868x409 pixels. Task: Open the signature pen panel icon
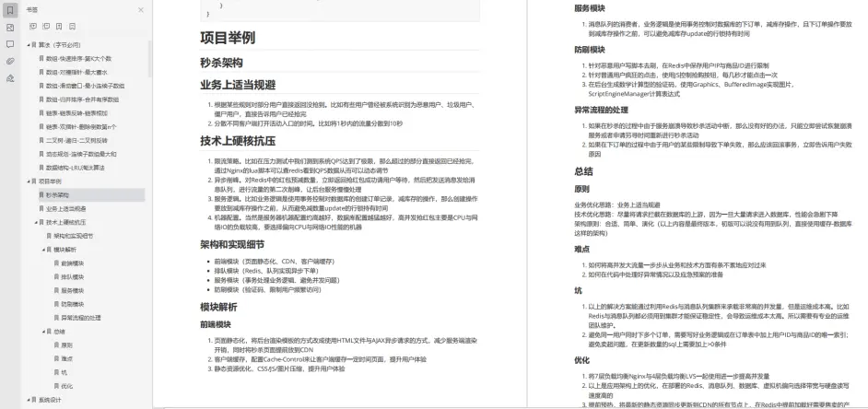(x=10, y=78)
